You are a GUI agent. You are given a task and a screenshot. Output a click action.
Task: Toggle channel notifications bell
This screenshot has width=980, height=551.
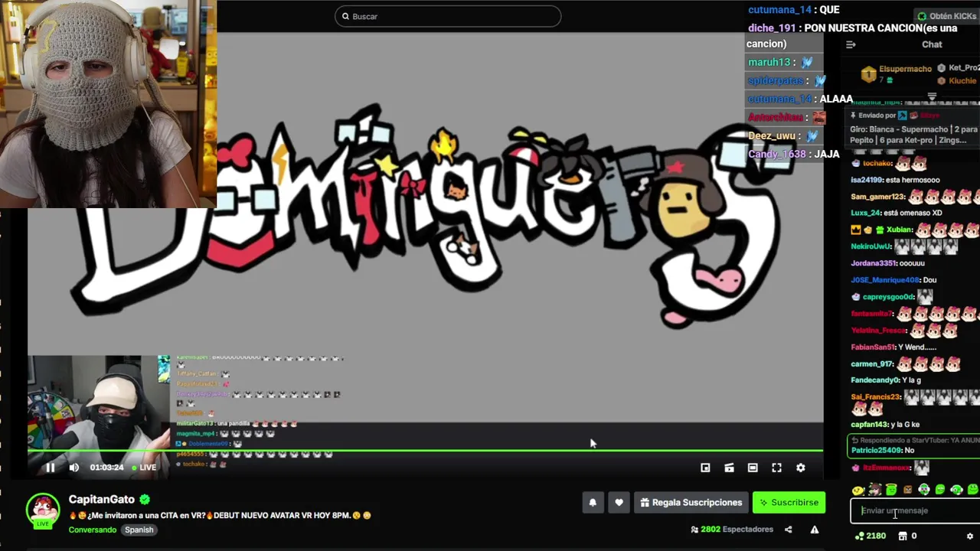(593, 503)
